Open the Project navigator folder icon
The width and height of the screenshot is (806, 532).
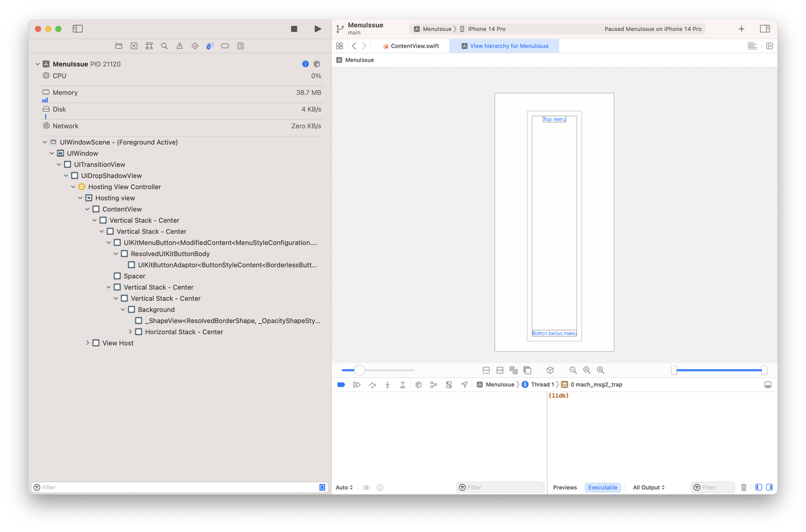pyautogui.click(x=118, y=46)
